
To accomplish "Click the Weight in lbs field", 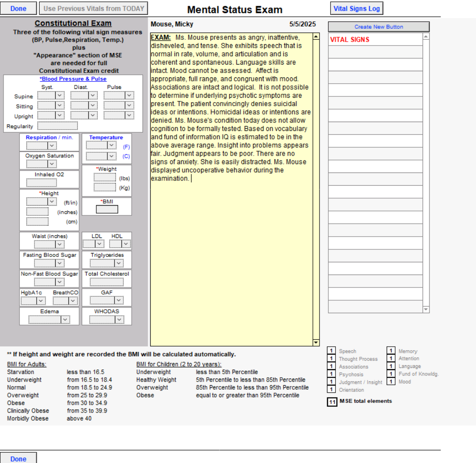I will coord(105,178).
